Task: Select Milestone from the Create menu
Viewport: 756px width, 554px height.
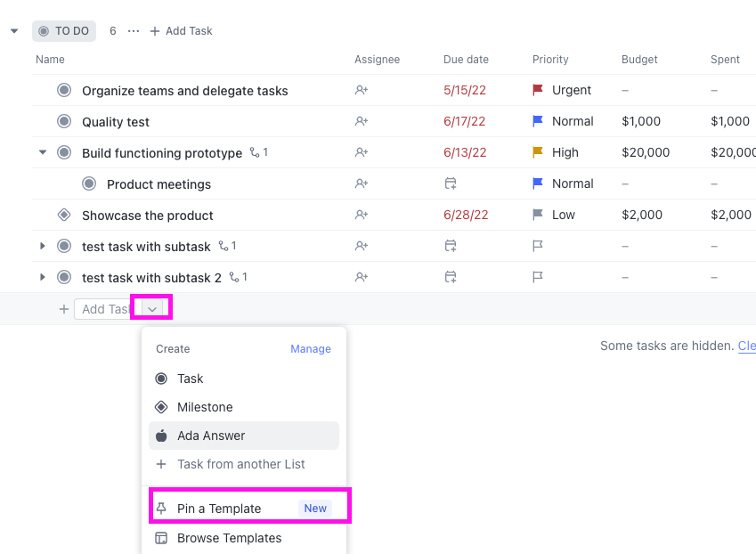Action: pyautogui.click(x=205, y=407)
